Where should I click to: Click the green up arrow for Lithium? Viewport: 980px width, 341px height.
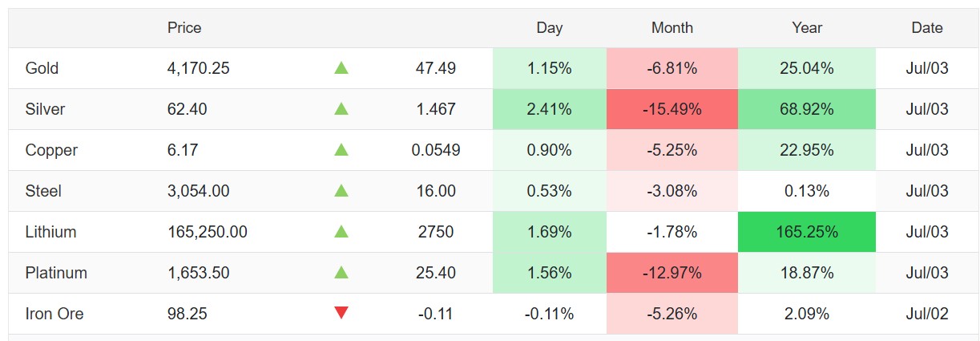click(x=341, y=232)
